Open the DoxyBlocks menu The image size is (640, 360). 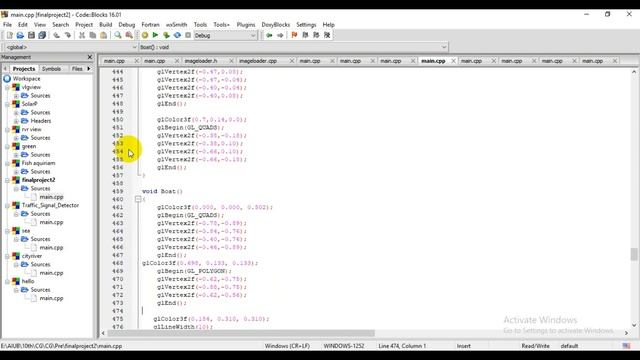pos(276,24)
